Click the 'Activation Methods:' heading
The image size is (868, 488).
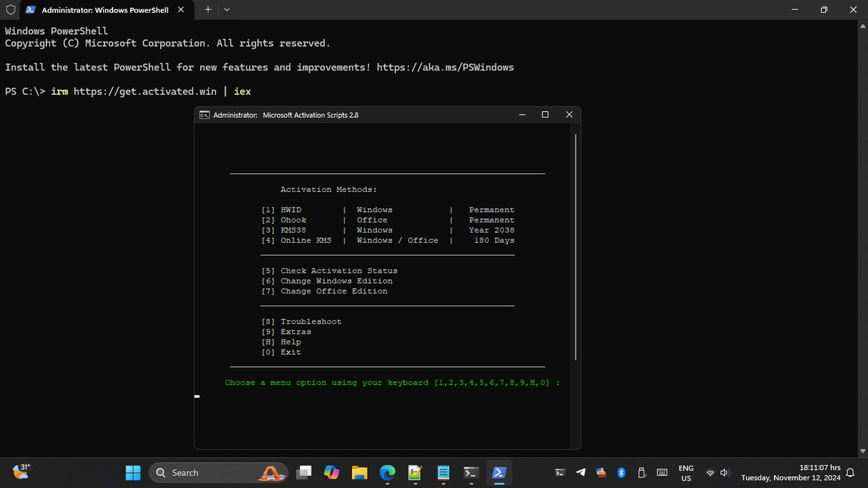329,190
